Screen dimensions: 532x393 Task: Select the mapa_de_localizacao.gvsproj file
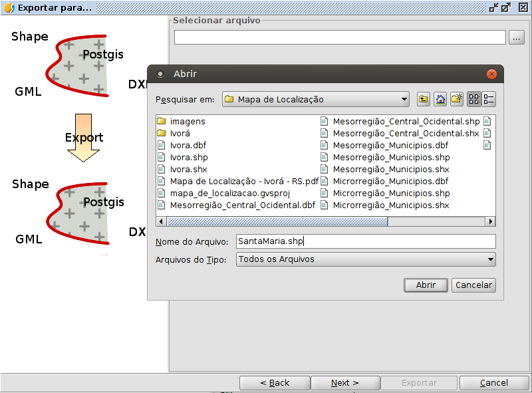229,194
